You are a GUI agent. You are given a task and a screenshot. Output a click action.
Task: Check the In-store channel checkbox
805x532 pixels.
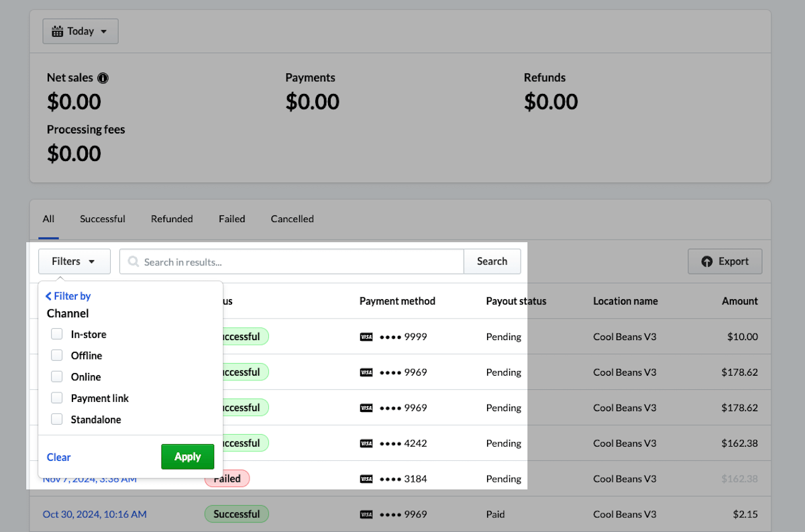tap(57, 334)
